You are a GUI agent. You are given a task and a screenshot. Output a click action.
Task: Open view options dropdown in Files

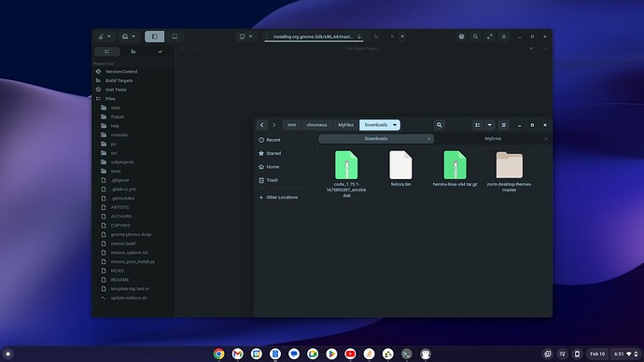490,125
